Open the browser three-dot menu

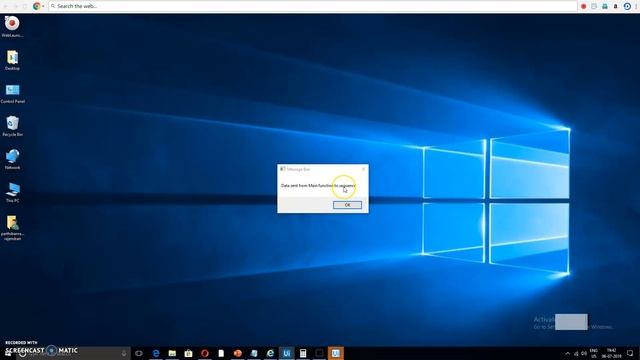point(637,6)
